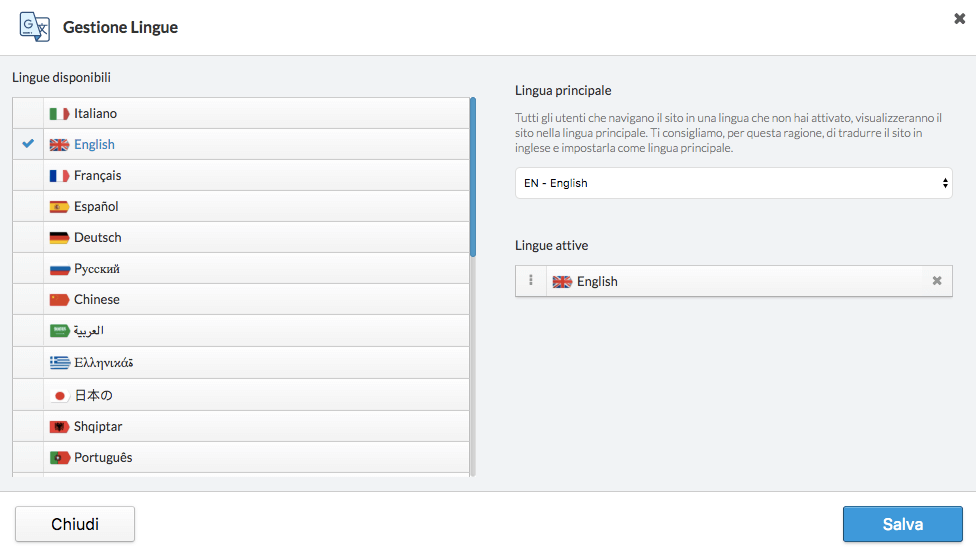Click the Chiudi button
The image size is (976, 554).
coord(75,524)
